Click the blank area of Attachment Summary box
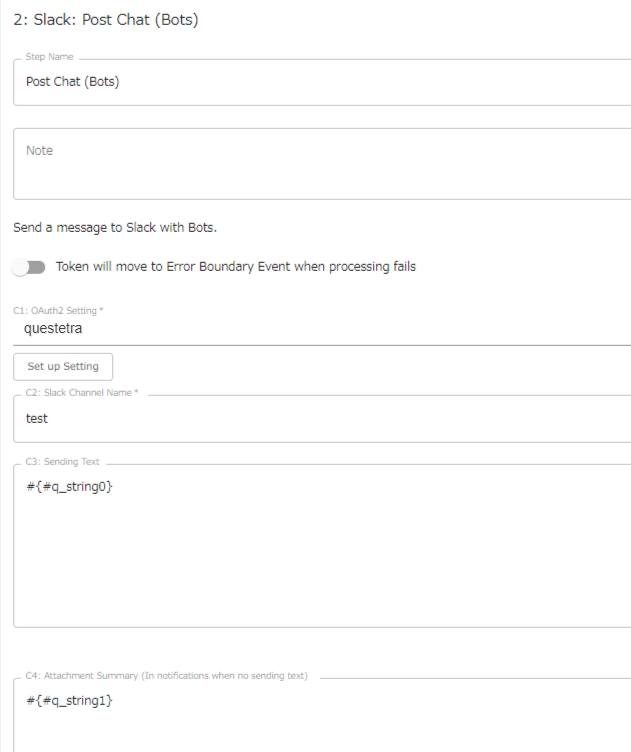 320,728
